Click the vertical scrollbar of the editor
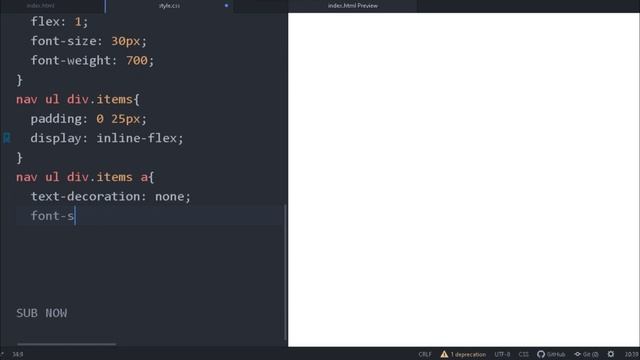Image resolution: width=640 pixels, height=360 pixels. point(284,272)
